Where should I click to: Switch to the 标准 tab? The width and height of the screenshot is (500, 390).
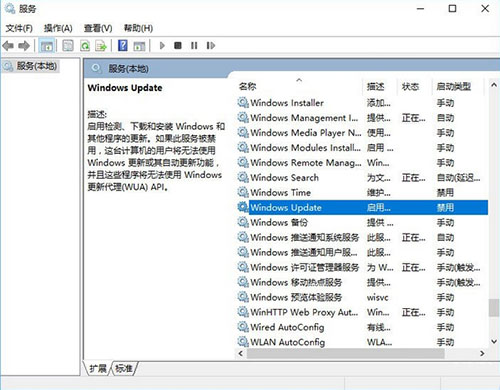[x=124, y=368]
